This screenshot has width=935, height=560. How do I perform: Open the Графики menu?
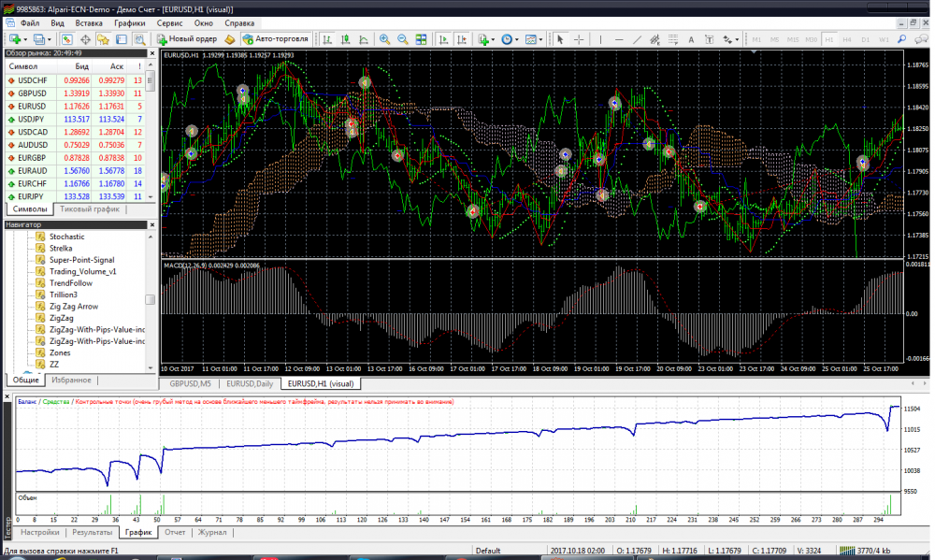click(130, 21)
